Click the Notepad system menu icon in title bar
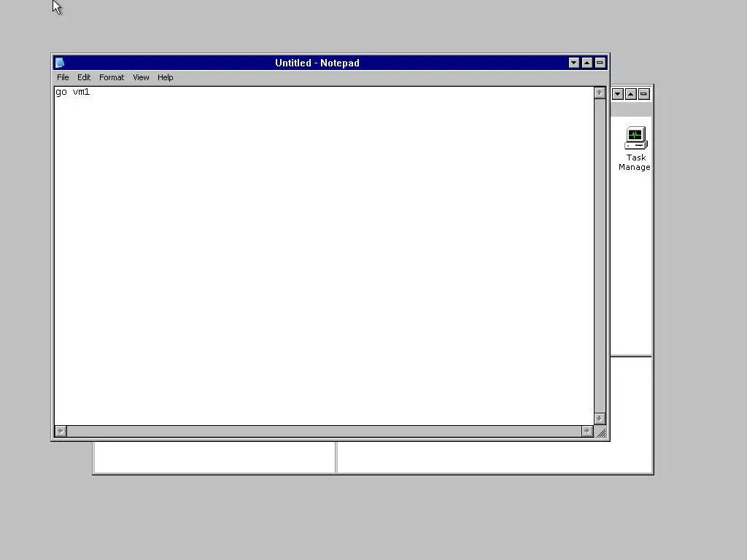 point(60,63)
